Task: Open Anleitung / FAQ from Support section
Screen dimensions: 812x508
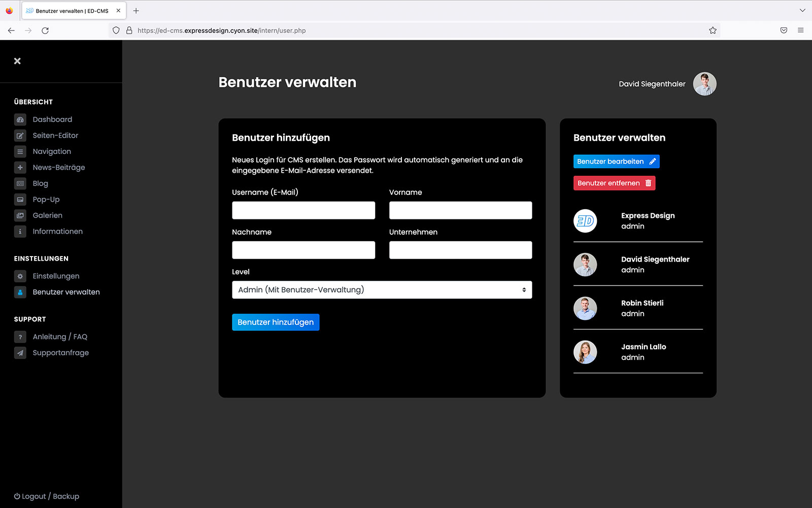Action: [60, 337]
